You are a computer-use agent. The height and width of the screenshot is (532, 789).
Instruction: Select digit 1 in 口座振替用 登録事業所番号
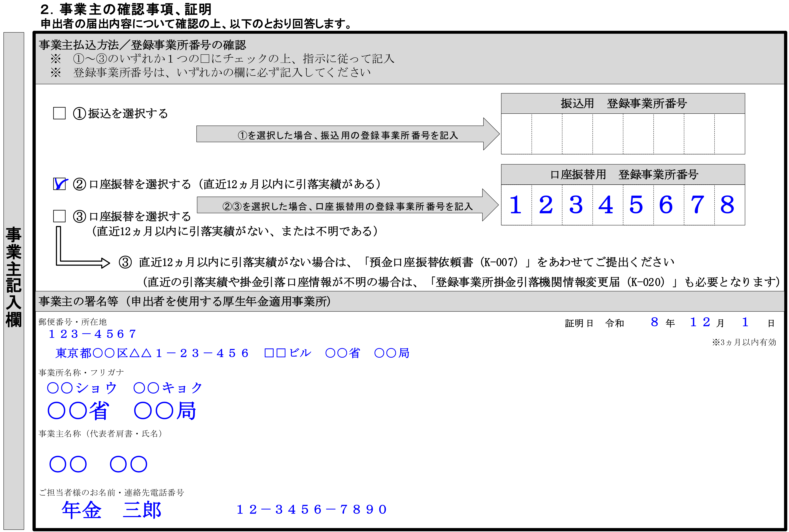pos(516,205)
